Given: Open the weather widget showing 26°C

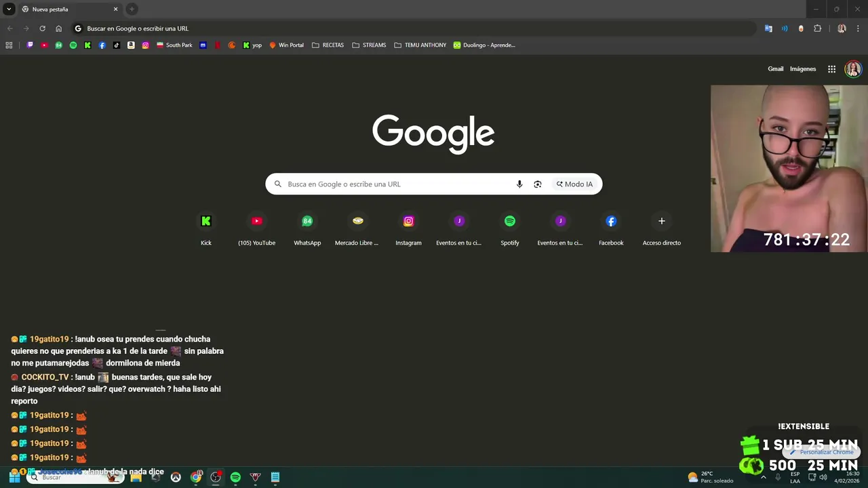Looking at the screenshot, I should tap(711, 477).
